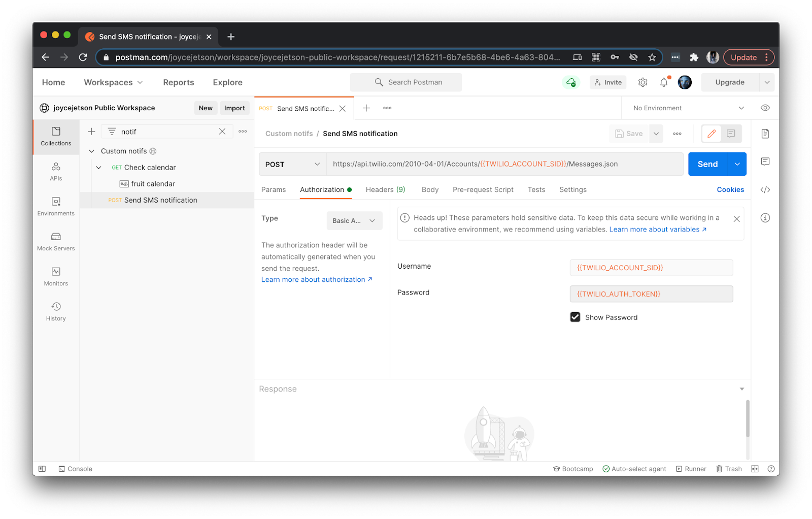Open the Pre-request Script tab
The height and width of the screenshot is (519, 812).
tap(483, 189)
